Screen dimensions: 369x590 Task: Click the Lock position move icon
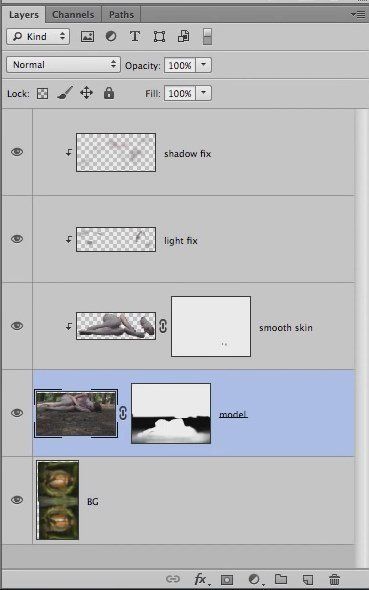87,93
